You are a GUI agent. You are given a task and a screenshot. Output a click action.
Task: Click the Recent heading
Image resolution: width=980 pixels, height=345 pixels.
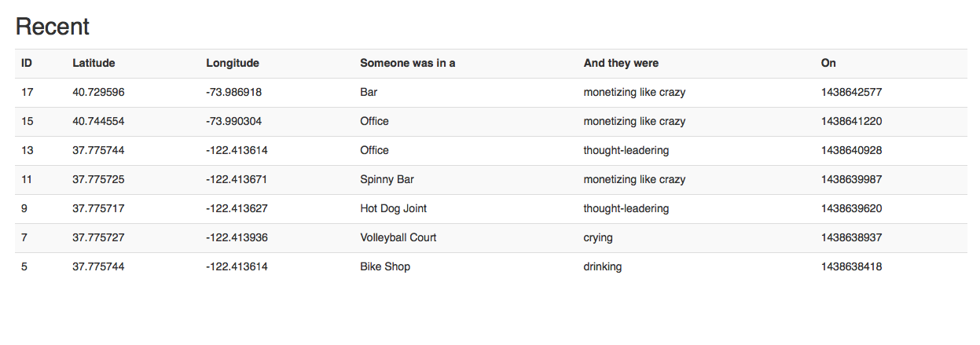[53, 27]
